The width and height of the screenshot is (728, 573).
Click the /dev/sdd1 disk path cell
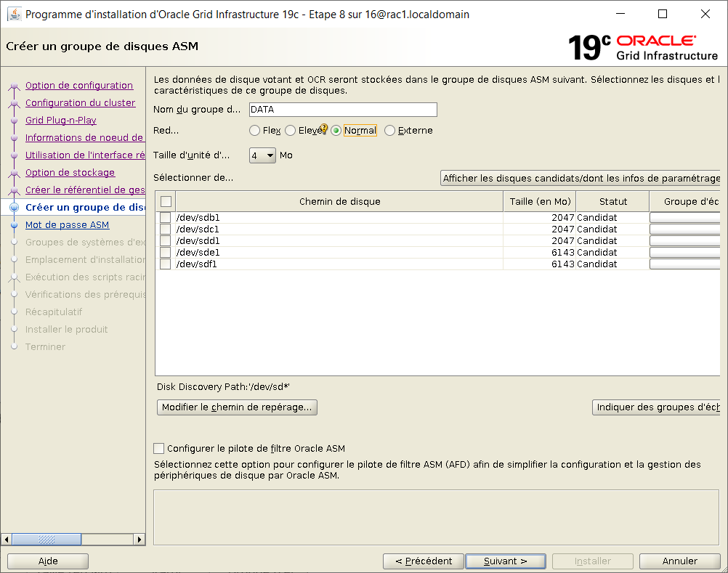(339, 241)
